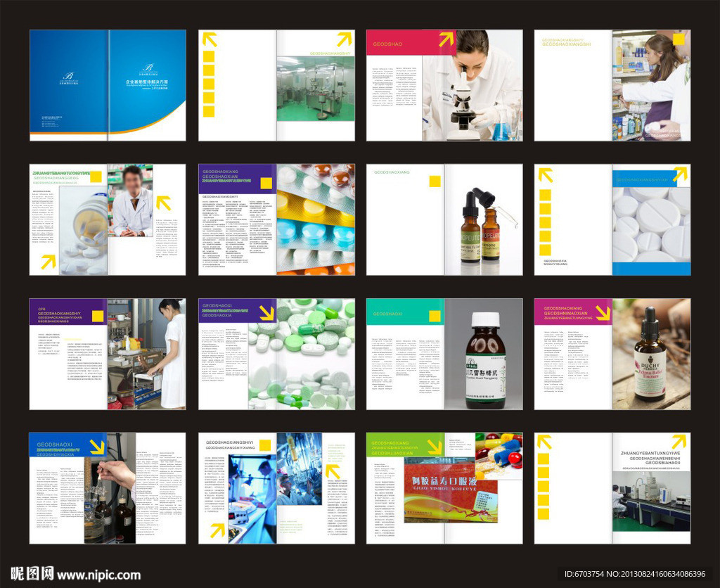Open the laboratory instrument room photo
The width and height of the screenshot is (720, 588).
click(x=651, y=501)
